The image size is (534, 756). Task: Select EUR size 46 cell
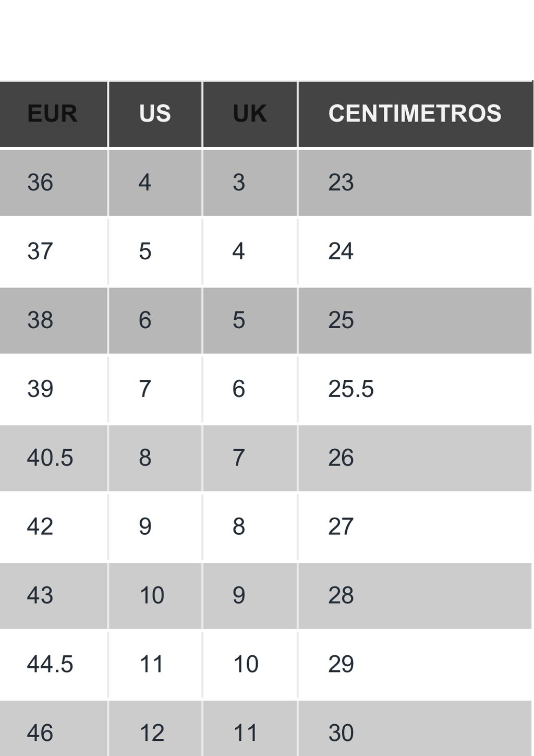pos(53,729)
